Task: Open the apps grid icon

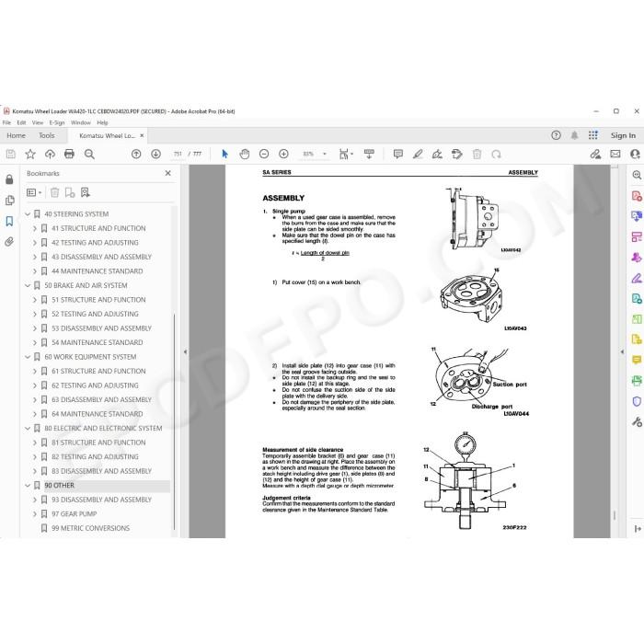Action: (x=593, y=135)
